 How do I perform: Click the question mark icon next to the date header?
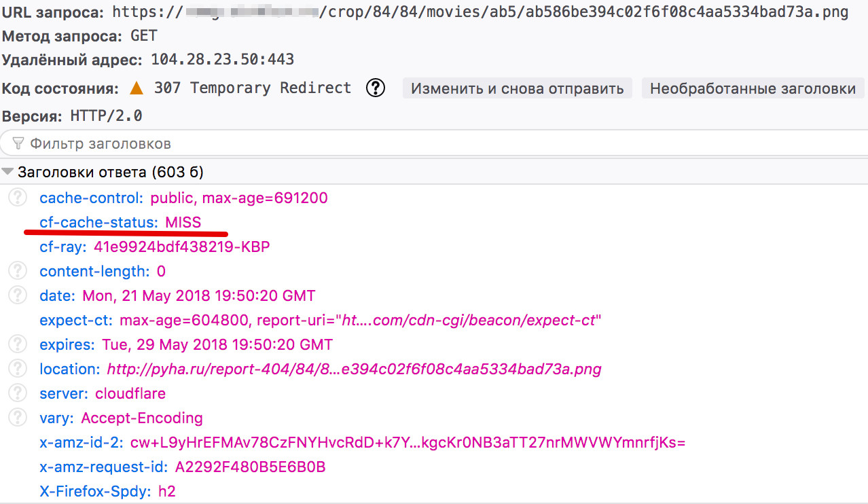click(17, 295)
